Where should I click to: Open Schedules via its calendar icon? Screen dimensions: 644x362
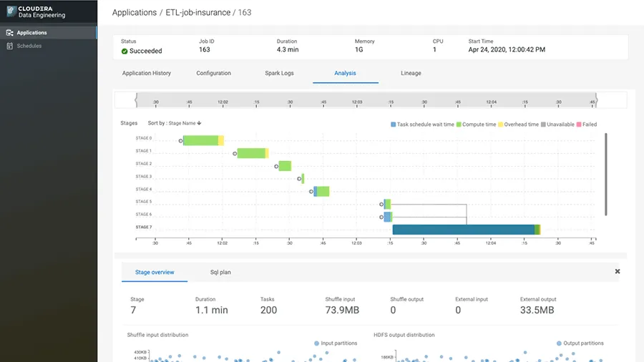point(9,46)
